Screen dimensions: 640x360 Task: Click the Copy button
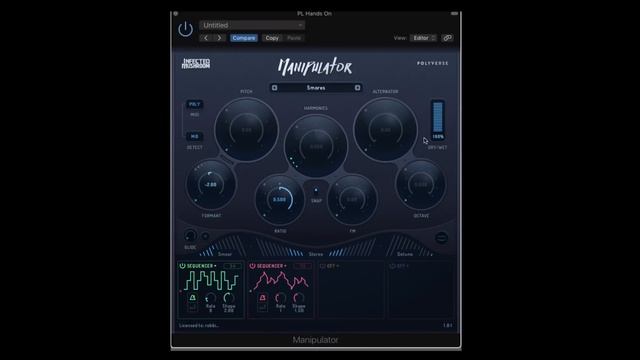click(x=272, y=38)
